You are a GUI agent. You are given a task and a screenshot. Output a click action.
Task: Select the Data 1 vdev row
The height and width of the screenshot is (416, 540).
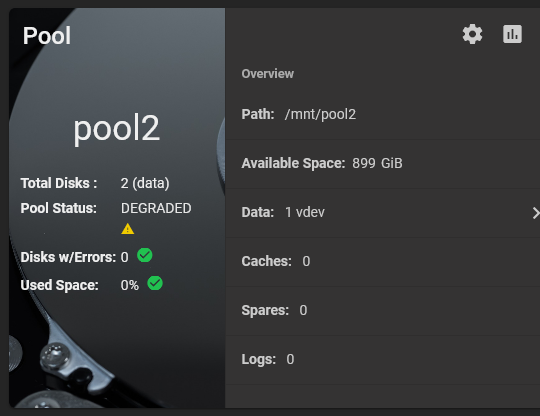pos(383,213)
